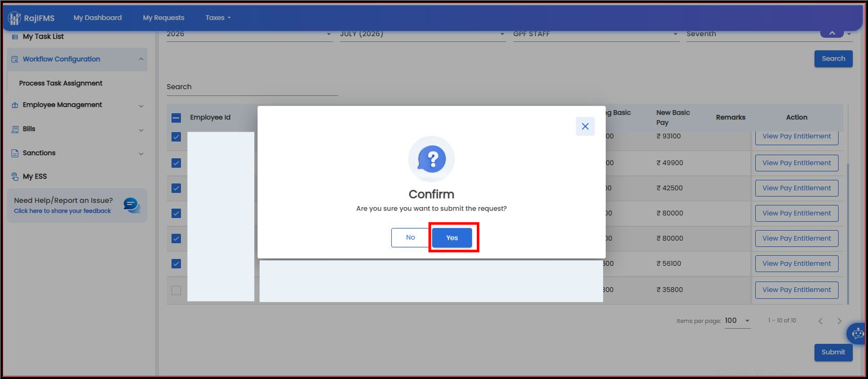Screen dimensions: 868x379
Task: Open My Requests from the top menu
Action: coord(163,18)
